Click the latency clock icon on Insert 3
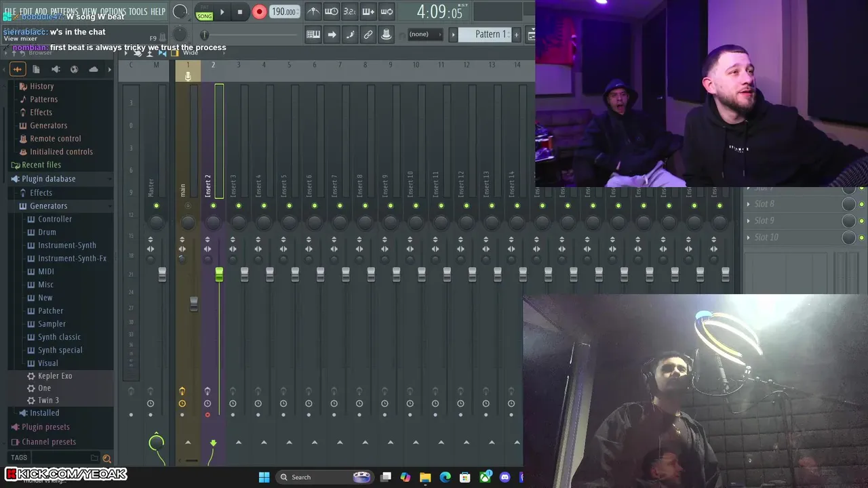 pyautogui.click(x=233, y=403)
